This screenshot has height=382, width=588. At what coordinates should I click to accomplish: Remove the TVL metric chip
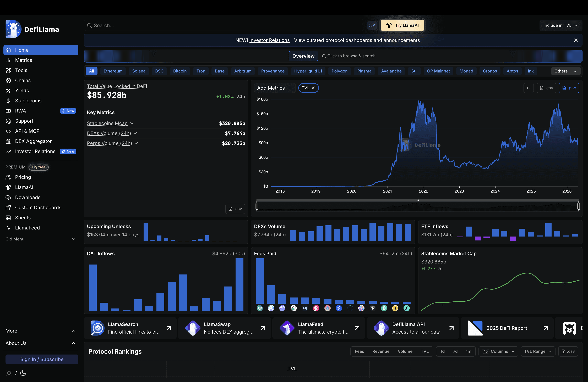pyautogui.click(x=313, y=88)
